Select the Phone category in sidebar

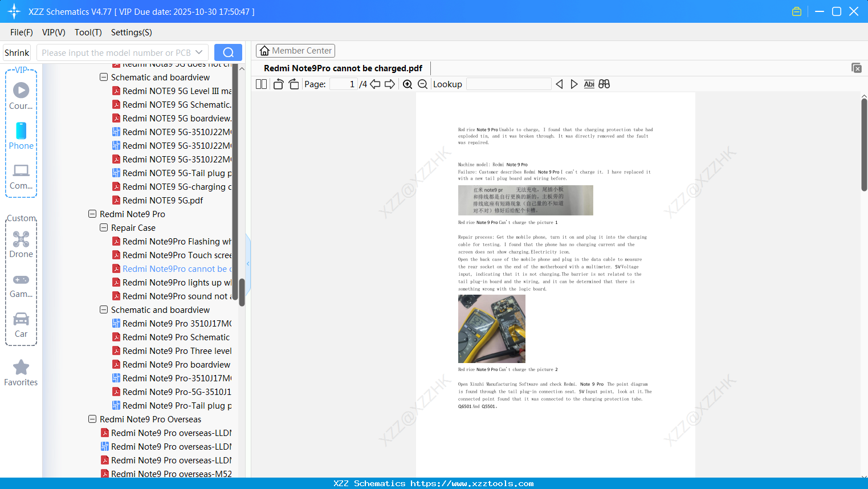tap(21, 136)
